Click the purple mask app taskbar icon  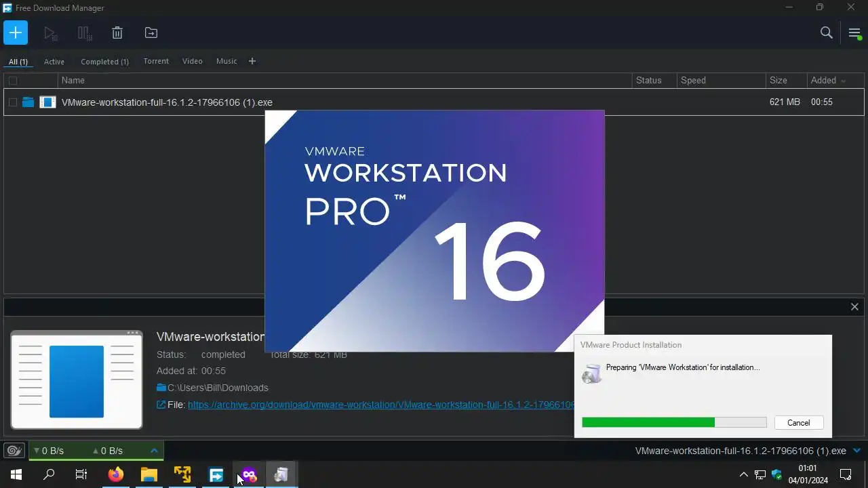249,474
